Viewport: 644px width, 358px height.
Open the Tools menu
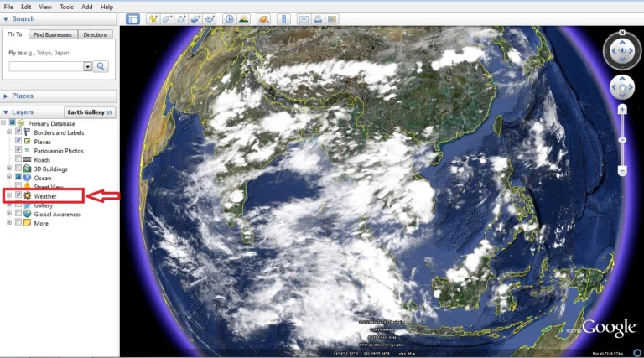pos(66,7)
